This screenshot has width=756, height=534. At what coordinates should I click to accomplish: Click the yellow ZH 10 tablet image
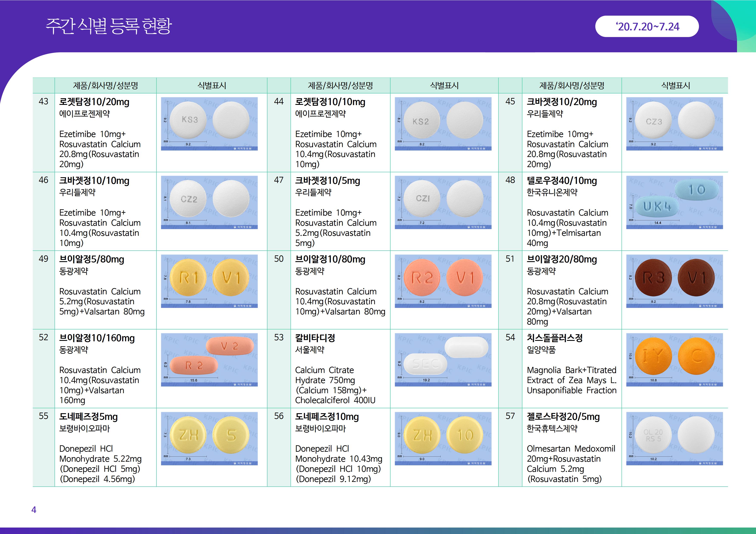pos(443,438)
